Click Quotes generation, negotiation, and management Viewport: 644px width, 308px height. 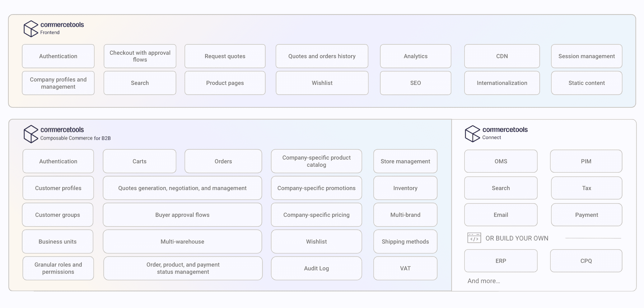[x=182, y=188]
